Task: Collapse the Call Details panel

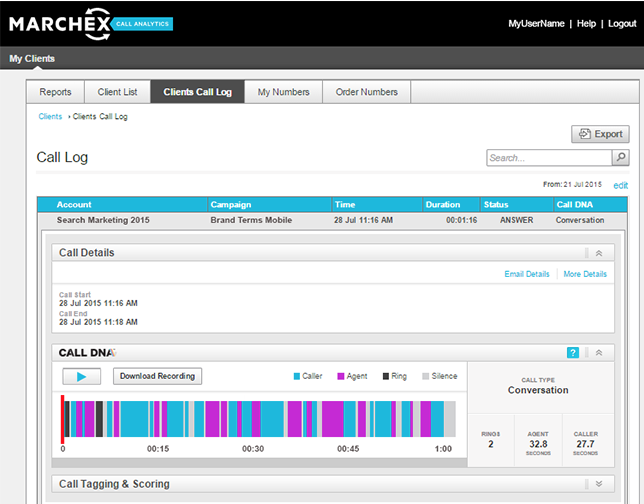Action: (x=599, y=253)
